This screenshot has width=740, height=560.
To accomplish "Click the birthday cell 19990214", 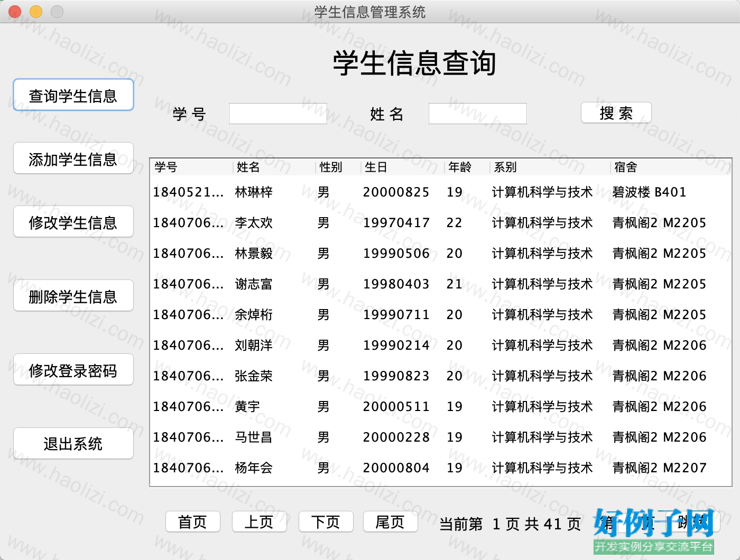I will [396, 346].
